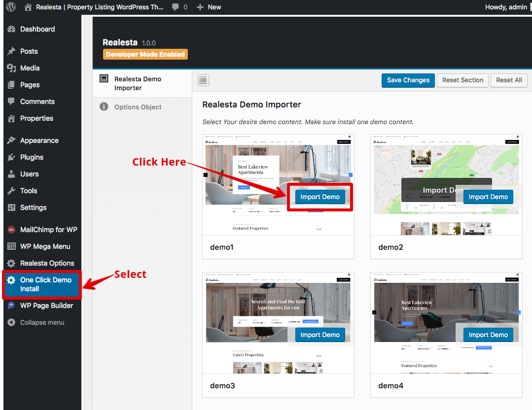The width and height of the screenshot is (532, 410).
Task: Click the Comments bubble icon in the sidebar
Action: pos(11,102)
